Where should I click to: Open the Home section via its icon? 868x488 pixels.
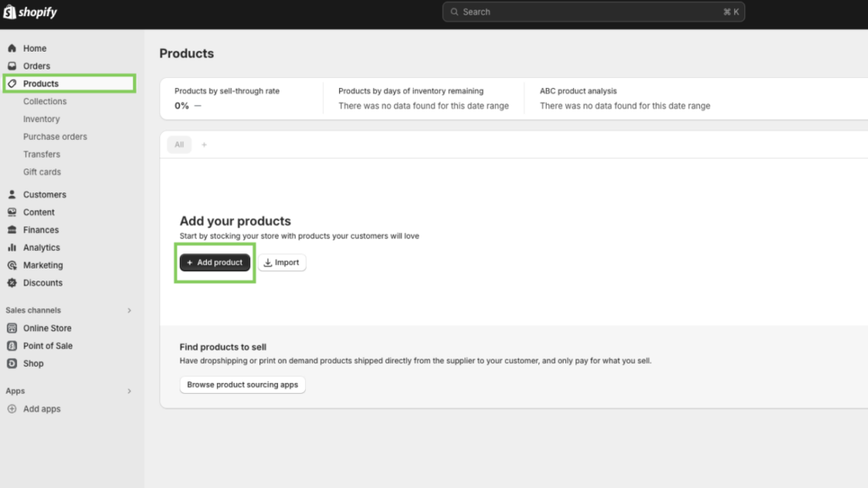tap(13, 48)
